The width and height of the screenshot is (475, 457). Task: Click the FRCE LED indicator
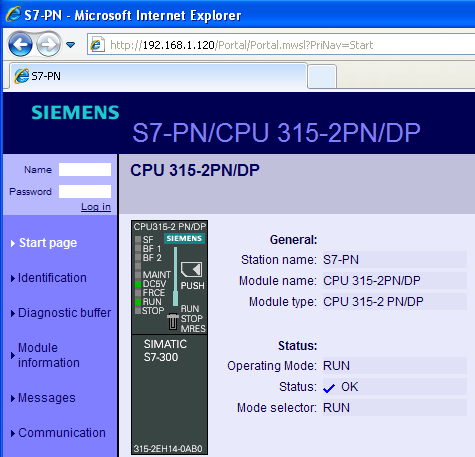pos(138,293)
